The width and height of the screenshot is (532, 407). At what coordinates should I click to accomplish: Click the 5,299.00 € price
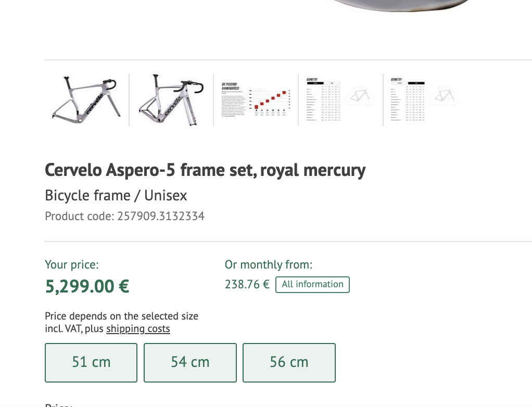click(87, 286)
